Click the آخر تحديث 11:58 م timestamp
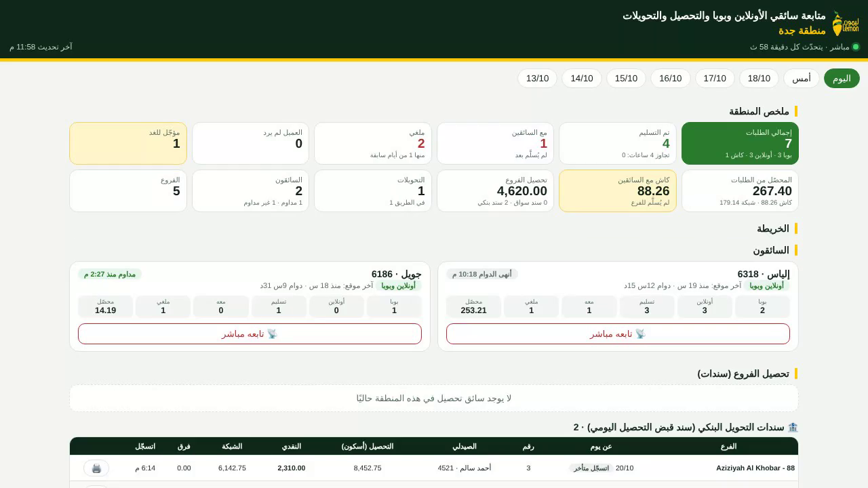 [41, 47]
